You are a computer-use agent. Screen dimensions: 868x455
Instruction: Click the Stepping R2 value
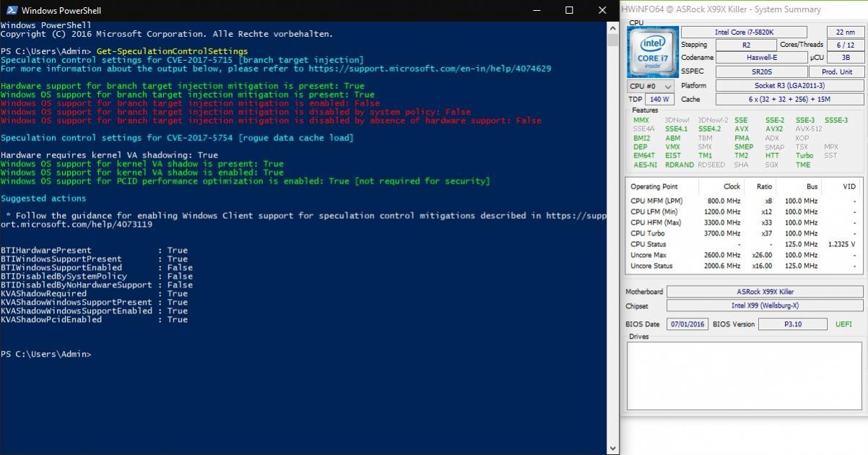746,45
